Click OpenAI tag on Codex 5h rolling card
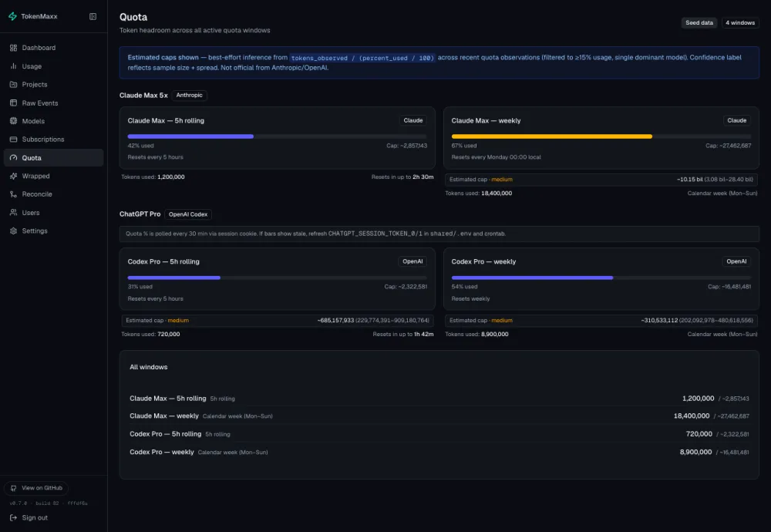The width and height of the screenshot is (771, 532). coord(412,261)
